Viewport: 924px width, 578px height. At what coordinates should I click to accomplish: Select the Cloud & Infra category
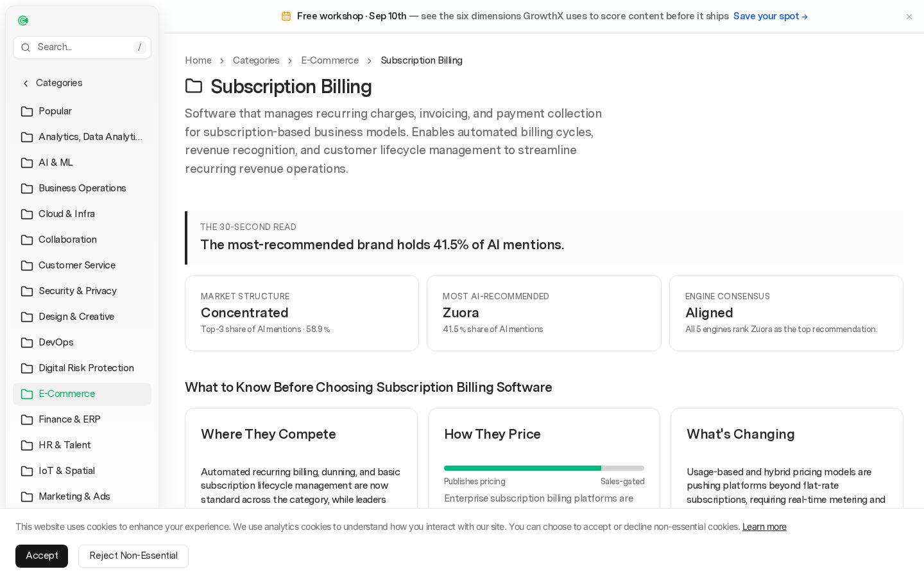pyautogui.click(x=82, y=215)
